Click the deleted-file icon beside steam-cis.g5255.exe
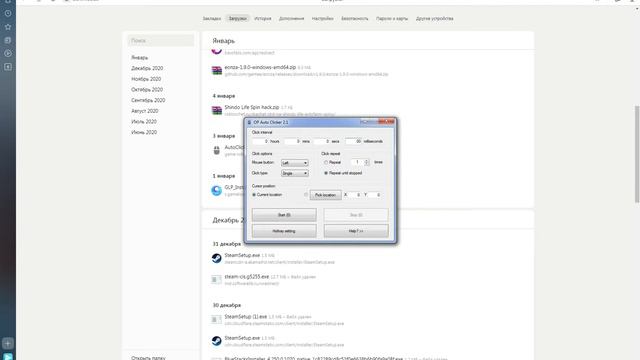640x360 pixels. pos(216,280)
